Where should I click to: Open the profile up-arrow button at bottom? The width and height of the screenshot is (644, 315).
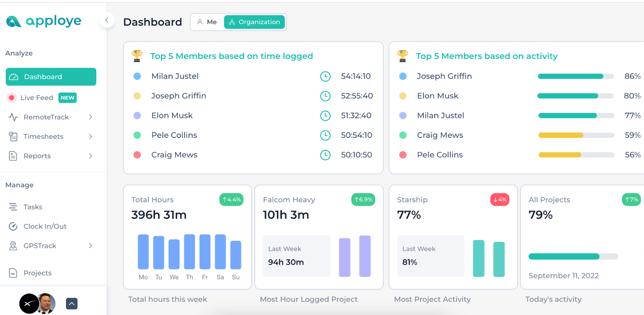tap(72, 303)
